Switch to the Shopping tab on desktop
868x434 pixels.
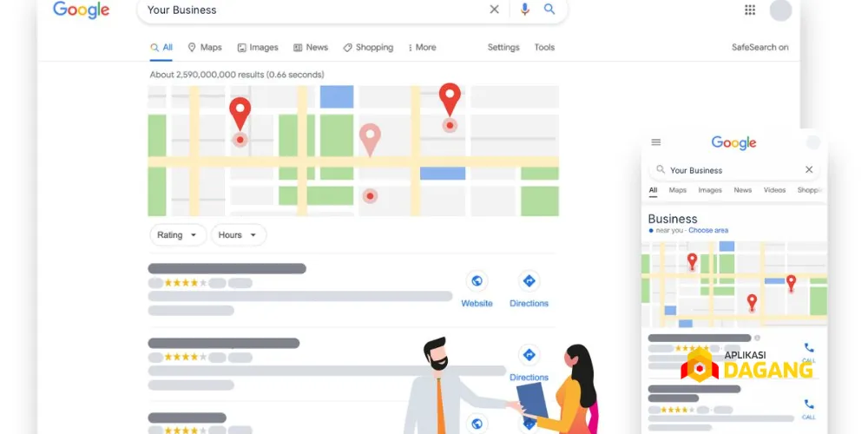368,48
